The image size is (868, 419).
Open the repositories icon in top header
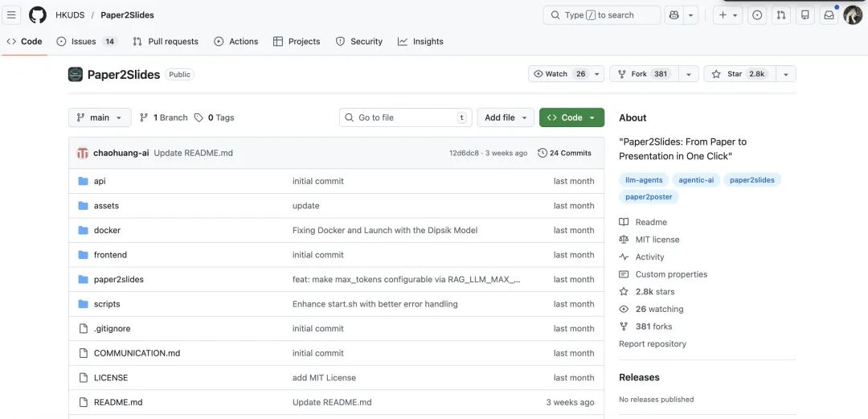point(805,15)
